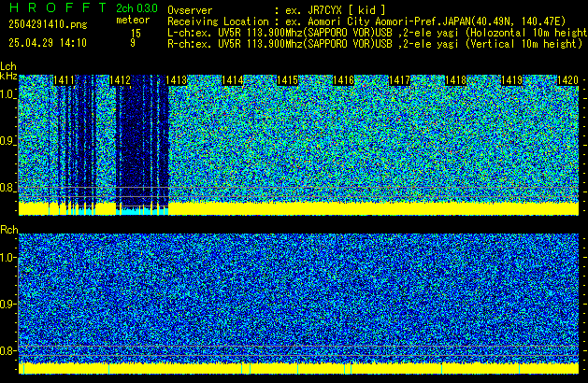This screenshot has height=383, width=588.
Task: Click the Lch channel label
Action: tap(8, 66)
